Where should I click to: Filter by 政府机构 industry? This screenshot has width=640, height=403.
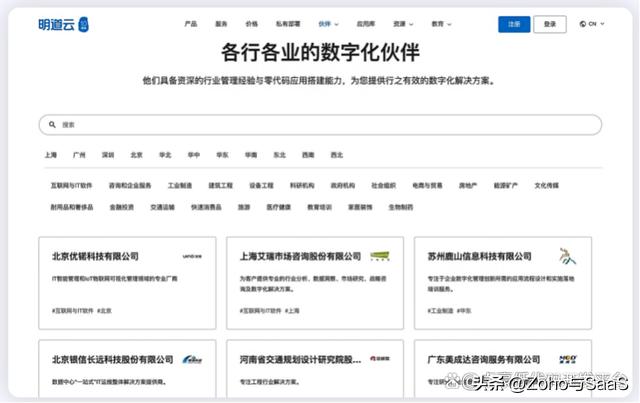point(342,185)
